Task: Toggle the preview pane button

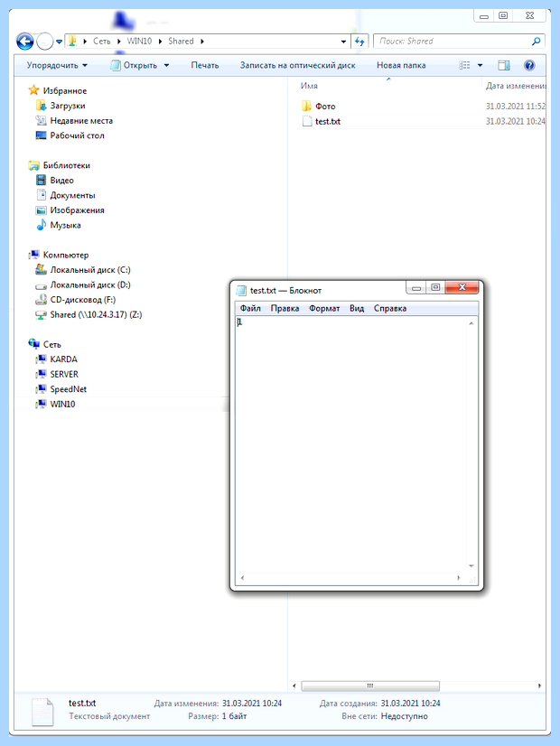Action: [x=503, y=65]
